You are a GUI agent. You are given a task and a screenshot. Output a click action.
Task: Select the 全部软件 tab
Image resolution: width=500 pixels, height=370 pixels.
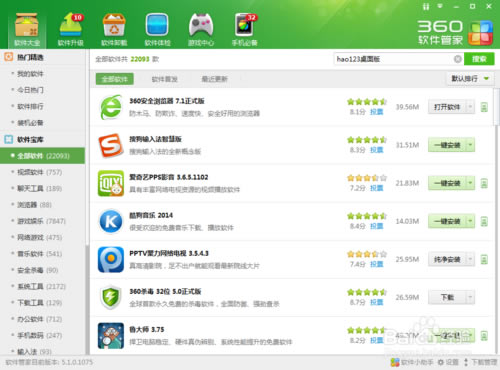[115, 79]
